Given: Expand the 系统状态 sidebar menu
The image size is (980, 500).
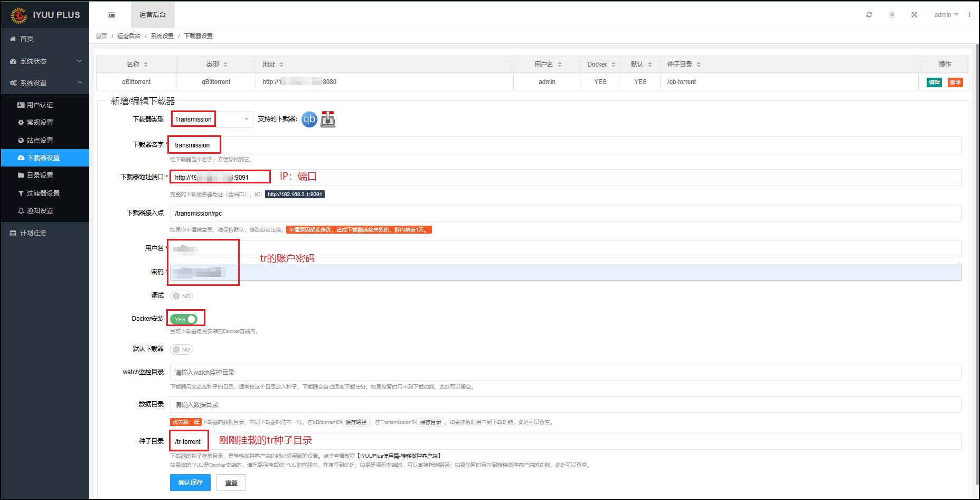Looking at the screenshot, I should click(45, 61).
